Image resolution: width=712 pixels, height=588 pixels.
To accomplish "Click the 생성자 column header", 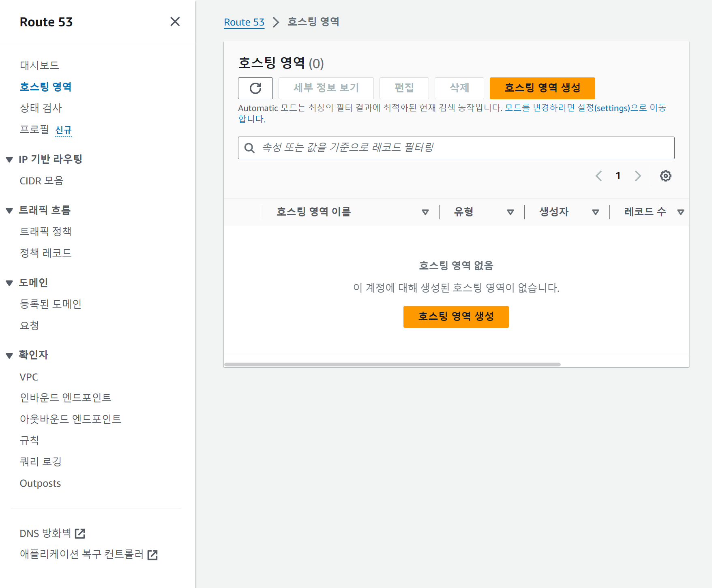I will point(554,212).
